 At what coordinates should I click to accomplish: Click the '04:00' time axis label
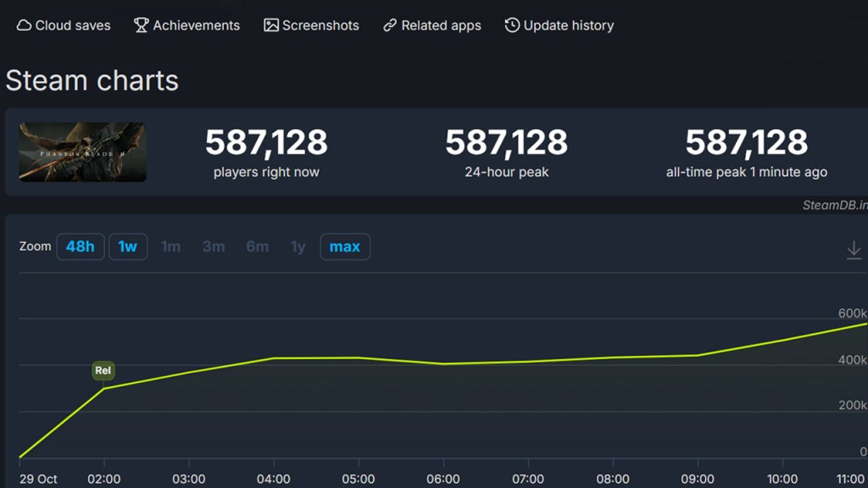[274, 480]
